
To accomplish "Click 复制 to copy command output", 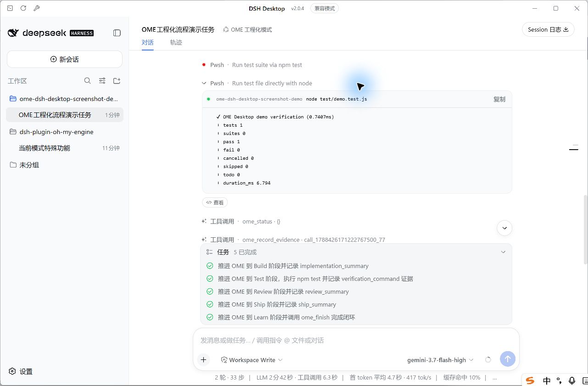I will tap(499, 99).
